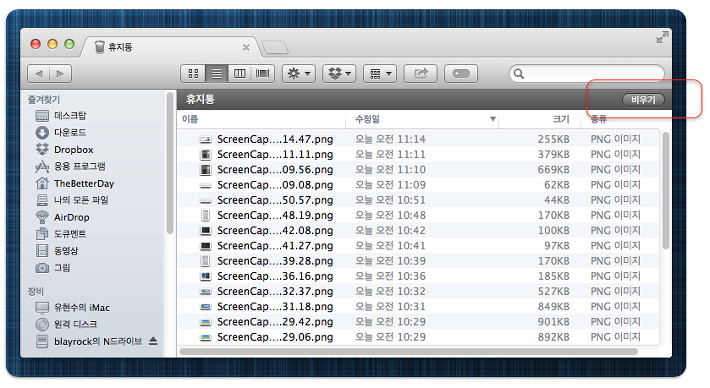Image resolution: width=710 pixels, height=388 pixels.
Task: Open the arrange items dropdown
Action: [x=380, y=73]
